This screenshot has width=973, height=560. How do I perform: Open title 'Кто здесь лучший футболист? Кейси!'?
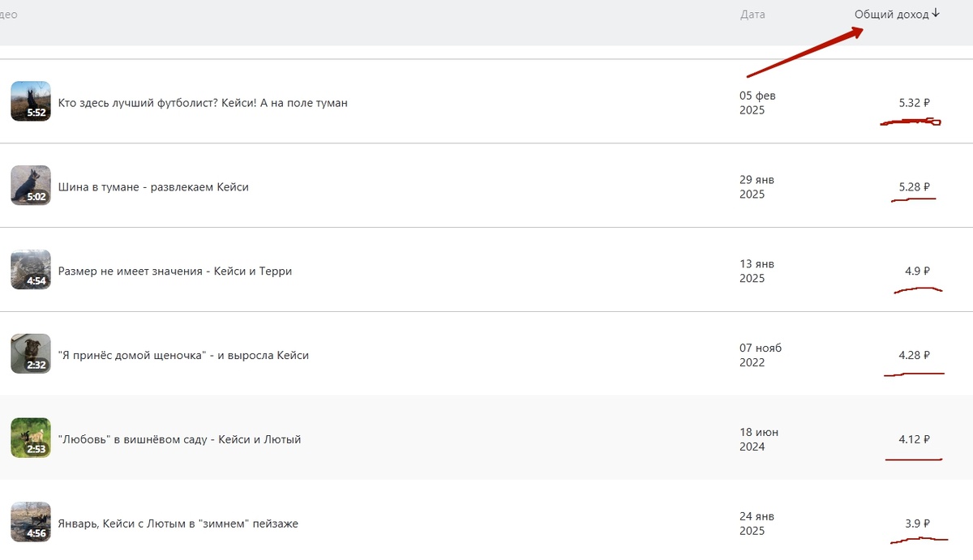203,103
